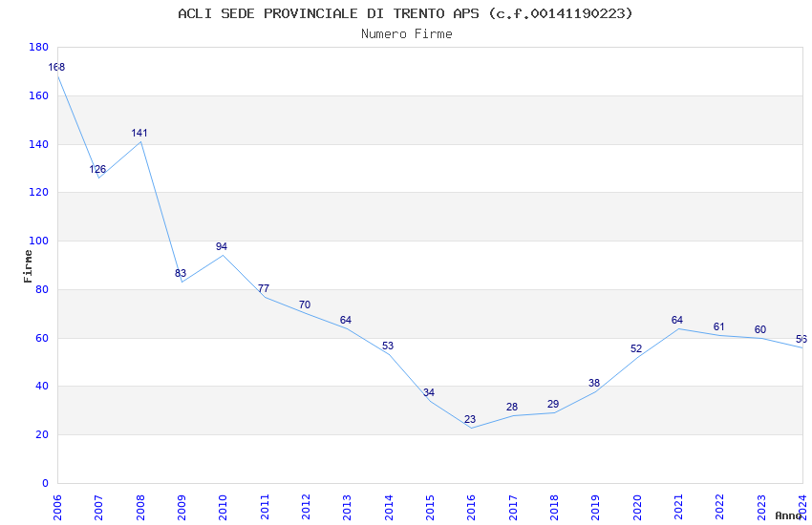The image size is (812, 525).
Task: Click data label 64 for 2021
Action: pos(677,320)
